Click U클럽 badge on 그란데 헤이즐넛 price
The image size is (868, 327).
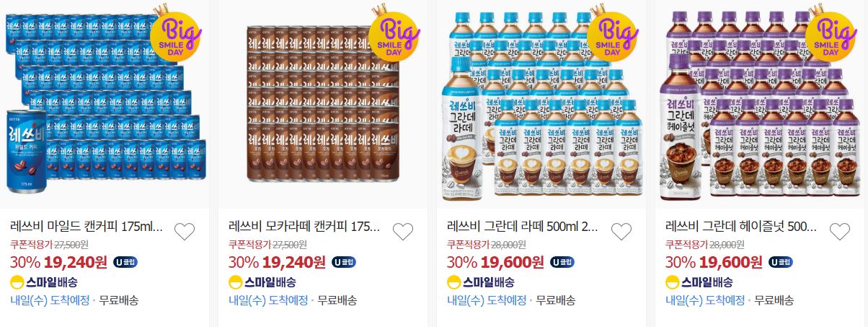pyautogui.click(x=781, y=261)
